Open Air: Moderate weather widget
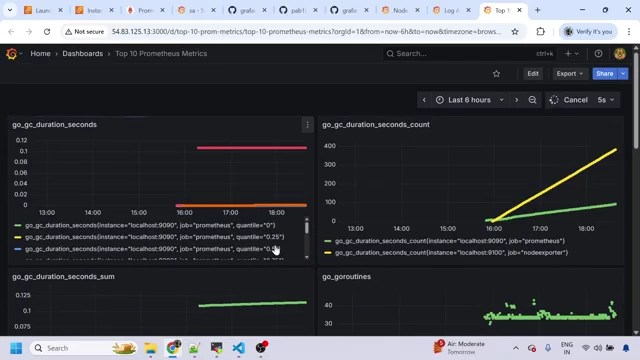Image resolution: width=640 pixels, height=360 pixels. click(x=459, y=348)
